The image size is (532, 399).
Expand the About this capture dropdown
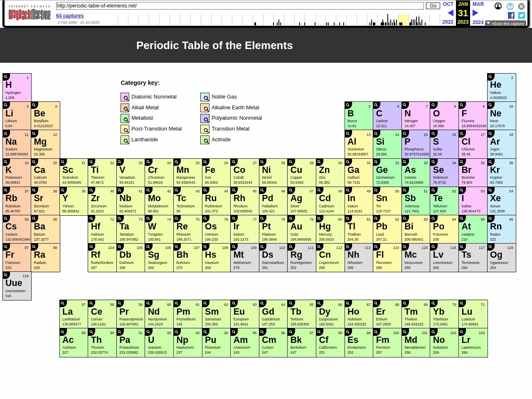coord(505,24)
